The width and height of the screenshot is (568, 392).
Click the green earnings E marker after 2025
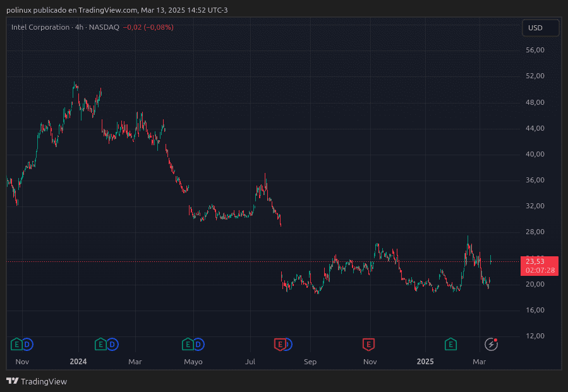450,344
